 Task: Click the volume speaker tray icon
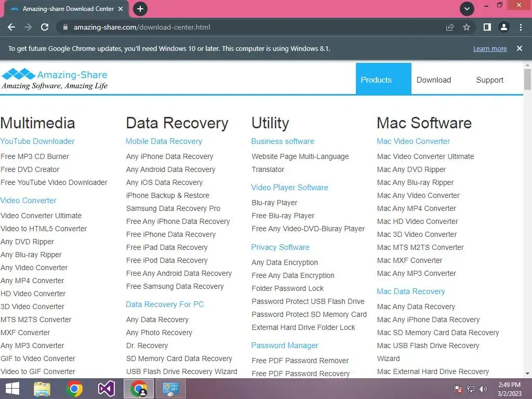click(x=483, y=389)
